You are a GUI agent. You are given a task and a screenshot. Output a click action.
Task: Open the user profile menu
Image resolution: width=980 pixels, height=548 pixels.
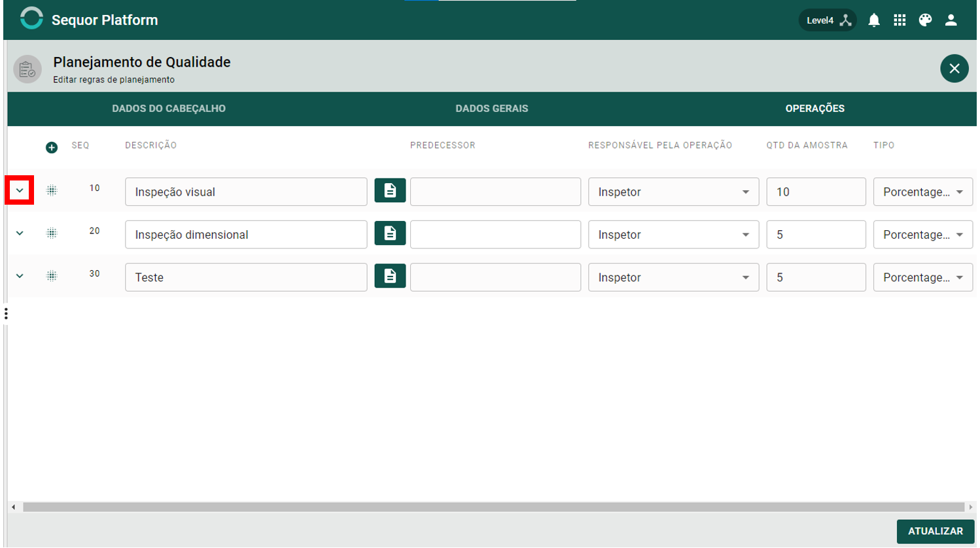click(951, 20)
